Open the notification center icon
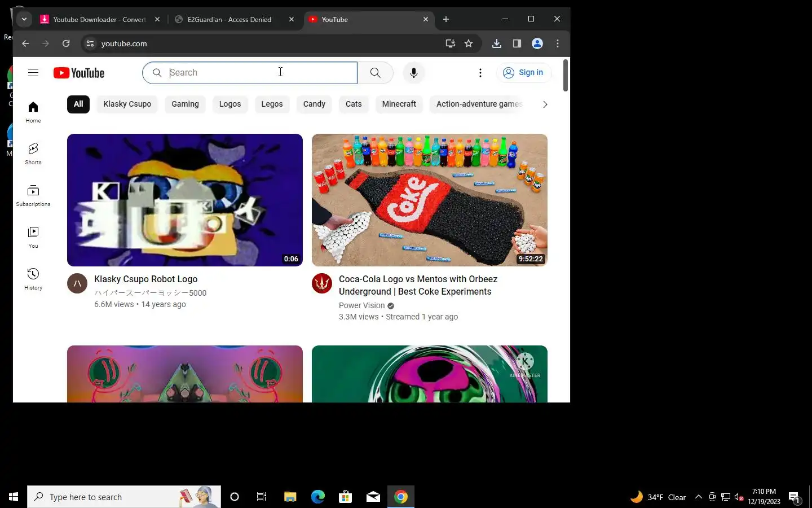812x508 pixels. [795, 497]
